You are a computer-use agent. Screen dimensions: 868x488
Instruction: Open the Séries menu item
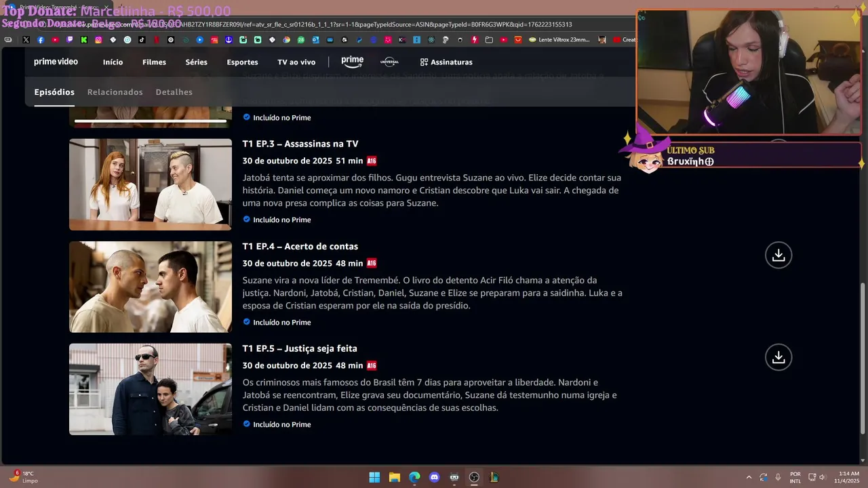[196, 62]
